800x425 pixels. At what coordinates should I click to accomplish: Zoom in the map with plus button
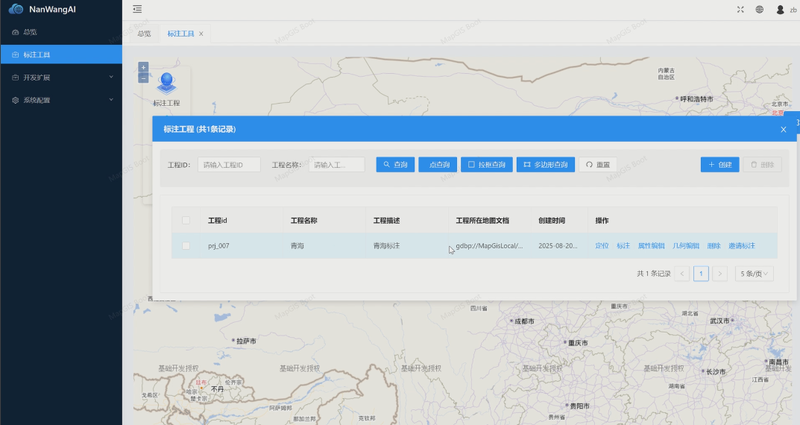[x=144, y=68]
